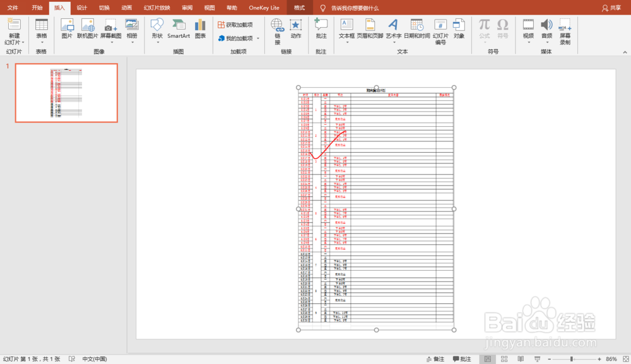This screenshot has width=631, height=364.
Task: Click the zoom in plus button
Action: [599, 359]
